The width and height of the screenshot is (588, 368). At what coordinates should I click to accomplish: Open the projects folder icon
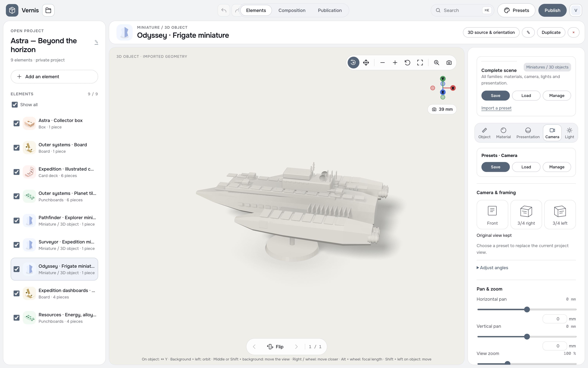tap(48, 10)
